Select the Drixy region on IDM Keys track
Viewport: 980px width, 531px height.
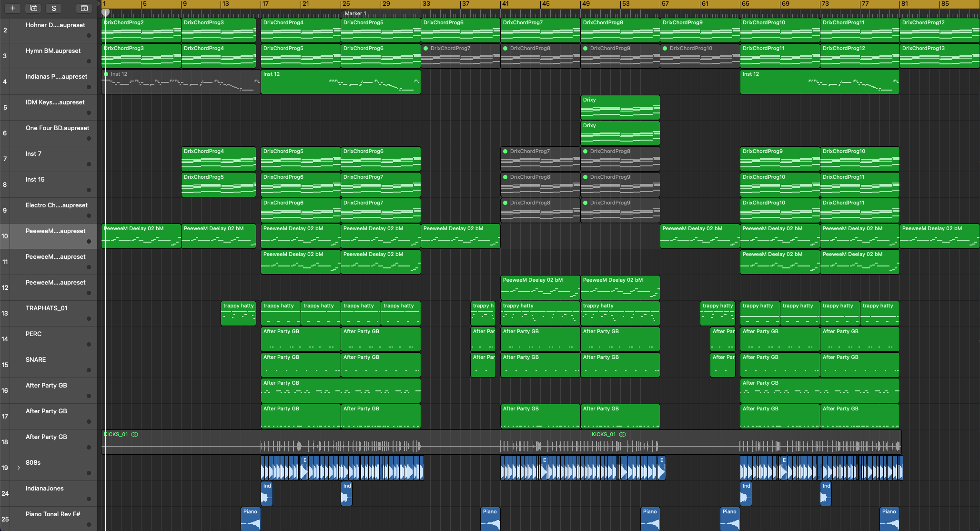[620, 108]
